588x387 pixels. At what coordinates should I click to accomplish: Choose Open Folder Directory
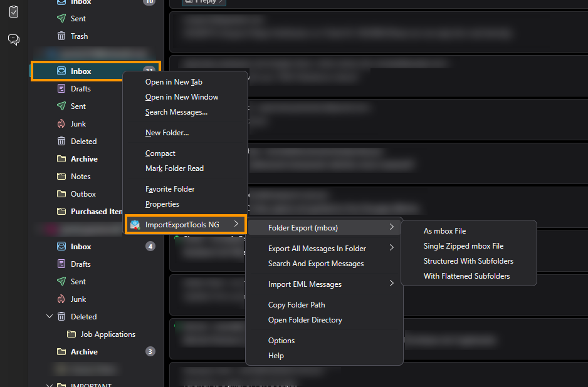[305, 320]
